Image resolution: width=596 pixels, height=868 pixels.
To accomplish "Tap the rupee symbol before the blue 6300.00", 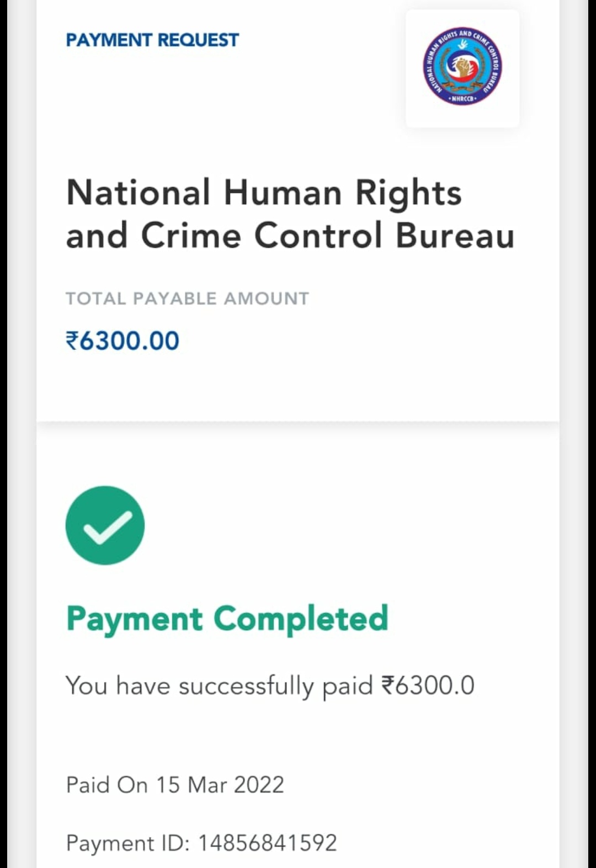I will pyautogui.click(x=72, y=340).
